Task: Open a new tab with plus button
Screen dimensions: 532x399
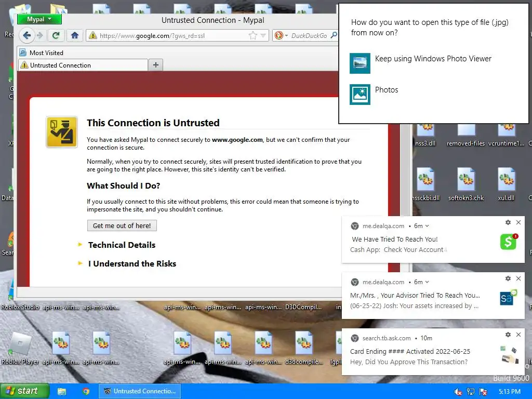Action: 156,65
